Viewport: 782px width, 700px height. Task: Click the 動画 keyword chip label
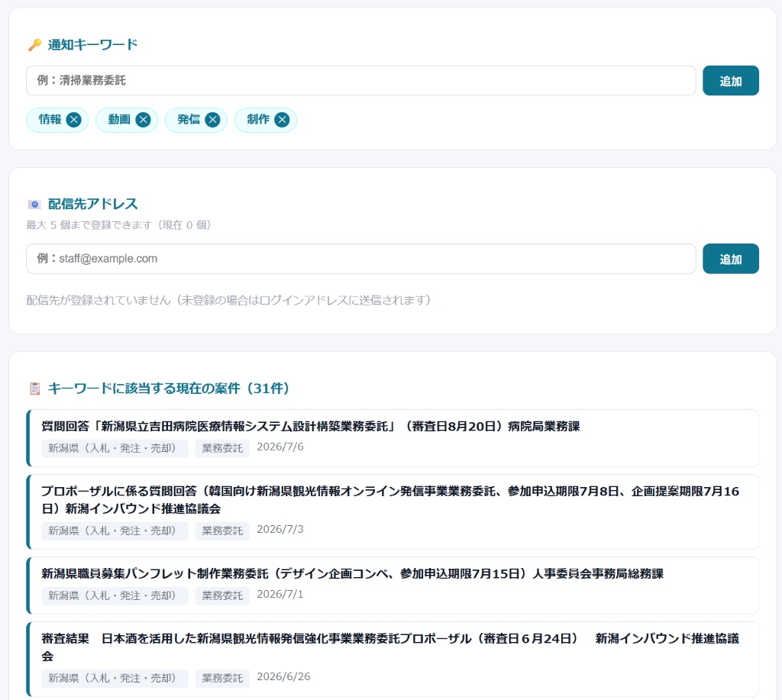coord(119,120)
